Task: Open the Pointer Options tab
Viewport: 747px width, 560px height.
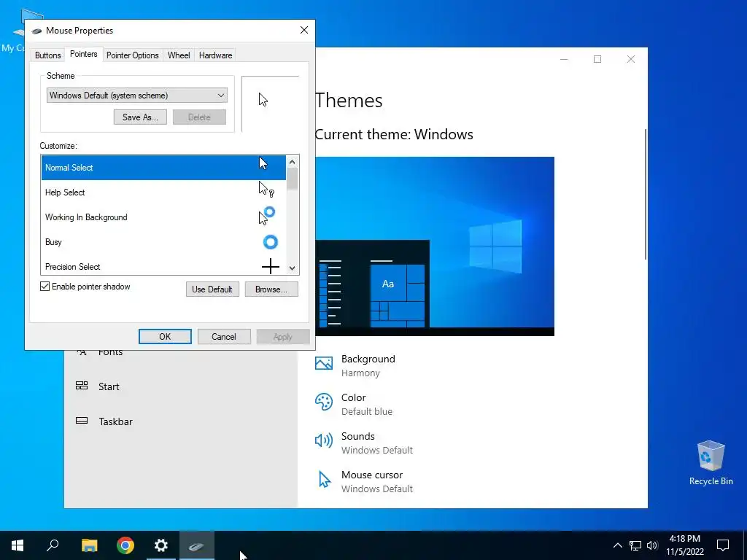Action: click(x=133, y=55)
